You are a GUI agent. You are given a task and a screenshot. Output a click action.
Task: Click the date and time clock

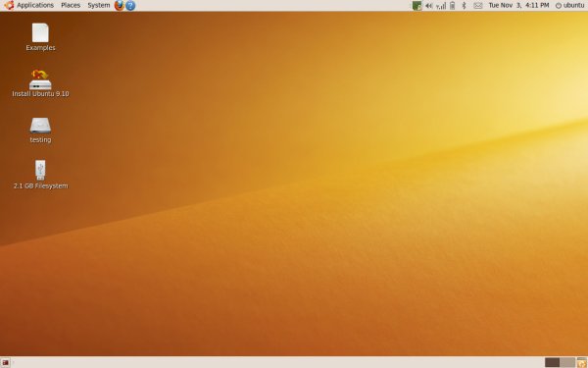pyautogui.click(x=518, y=5)
